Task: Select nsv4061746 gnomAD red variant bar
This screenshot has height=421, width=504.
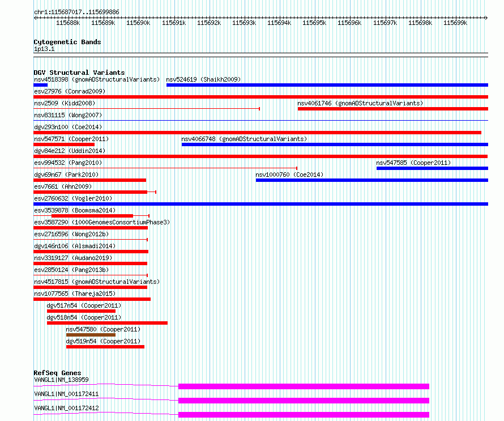Action: (393, 109)
